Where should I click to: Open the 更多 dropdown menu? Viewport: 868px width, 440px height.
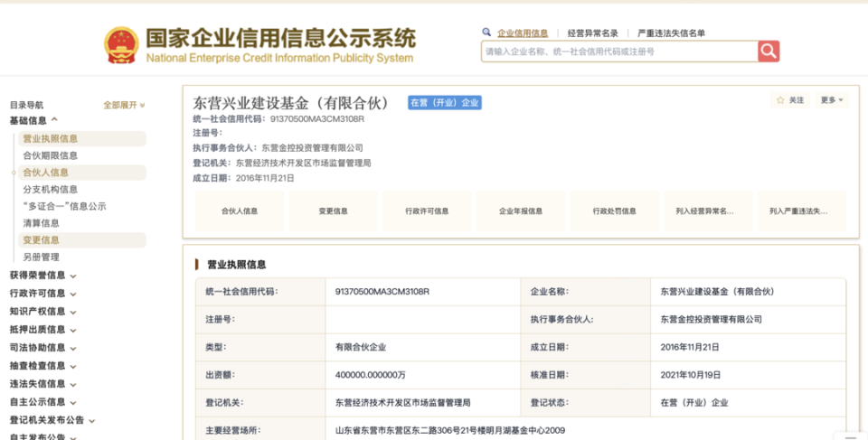[x=832, y=100]
